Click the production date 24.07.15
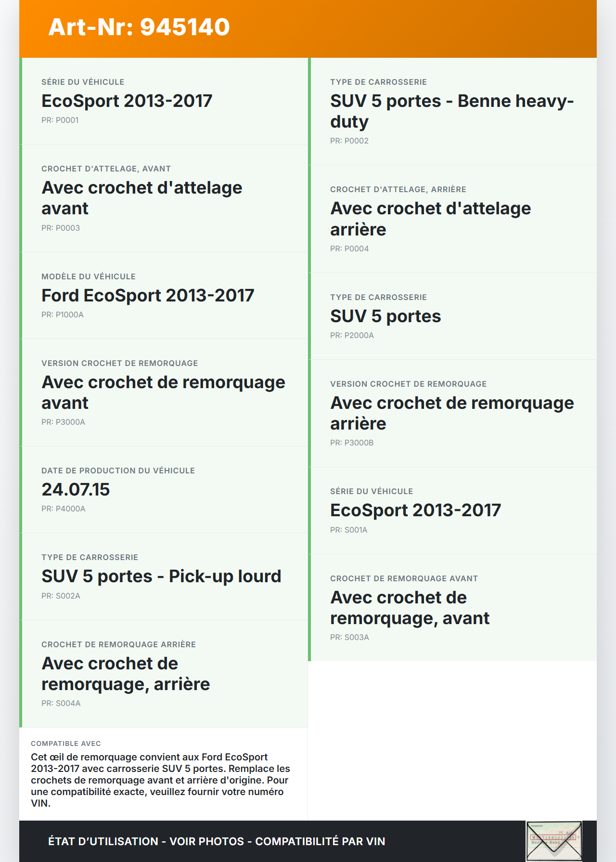Image resolution: width=616 pixels, height=862 pixels. pyautogui.click(x=76, y=490)
